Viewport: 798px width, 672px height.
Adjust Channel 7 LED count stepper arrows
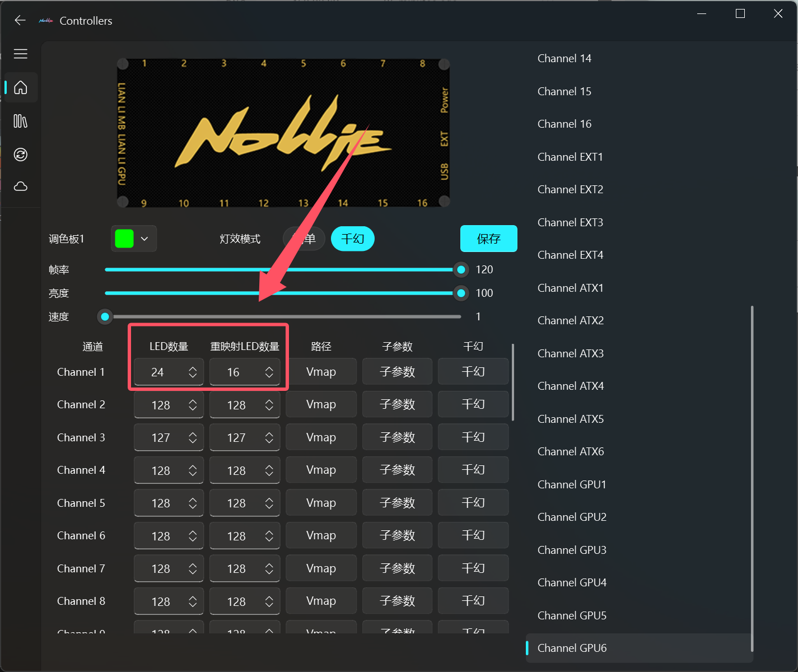pyautogui.click(x=193, y=568)
